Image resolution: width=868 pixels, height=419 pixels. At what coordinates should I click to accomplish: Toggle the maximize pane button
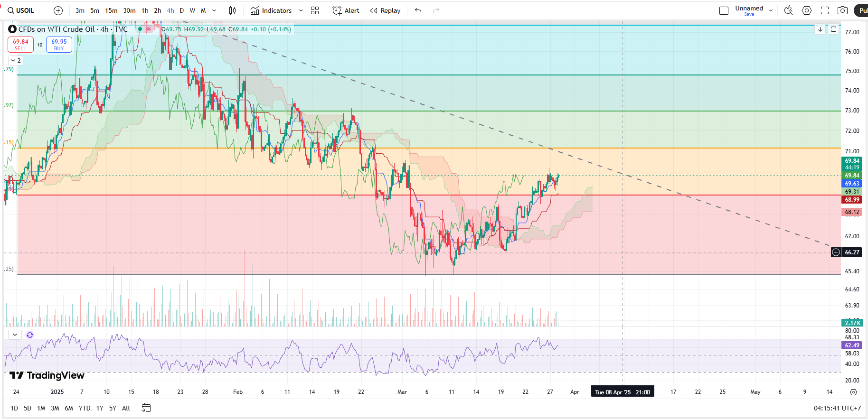click(x=833, y=29)
